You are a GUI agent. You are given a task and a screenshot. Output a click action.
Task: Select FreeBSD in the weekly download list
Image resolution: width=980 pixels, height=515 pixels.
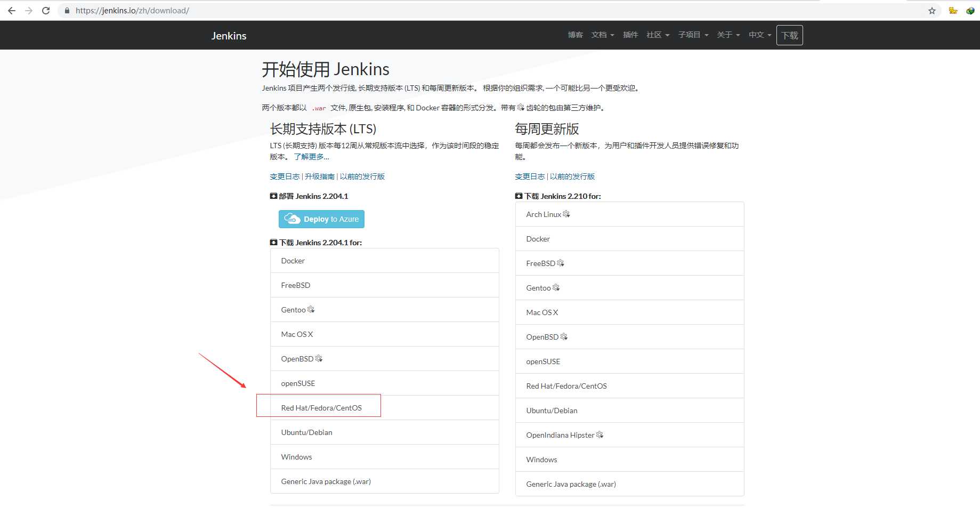[x=630, y=263]
